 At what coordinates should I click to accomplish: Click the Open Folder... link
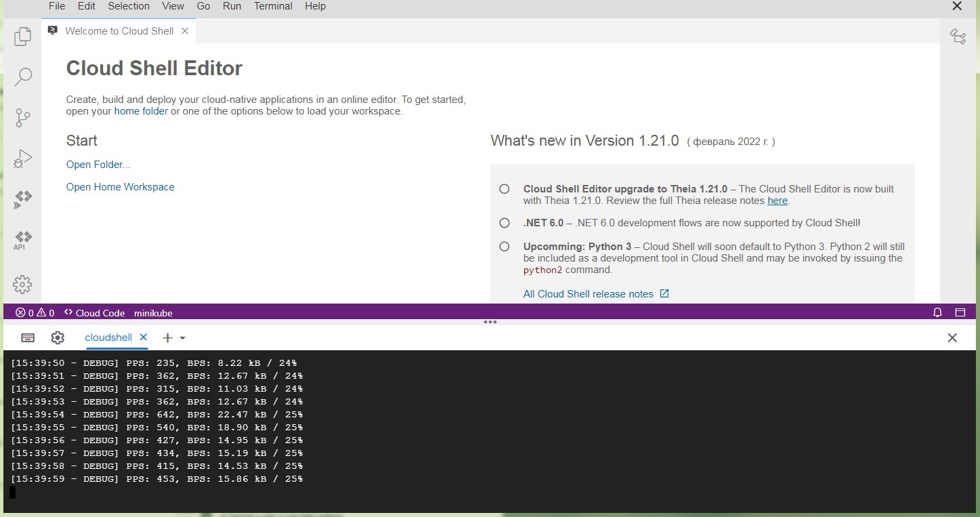point(98,165)
